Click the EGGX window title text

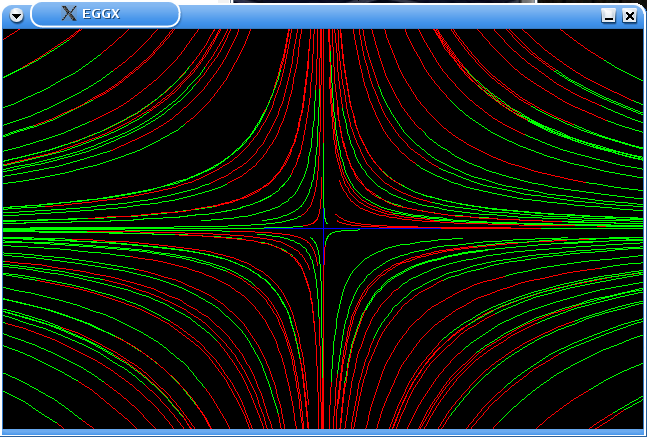coord(101,14)
